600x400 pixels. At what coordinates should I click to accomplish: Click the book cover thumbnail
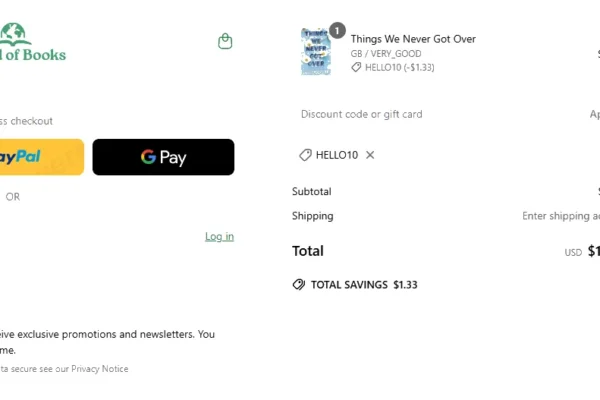click(315, 52)
